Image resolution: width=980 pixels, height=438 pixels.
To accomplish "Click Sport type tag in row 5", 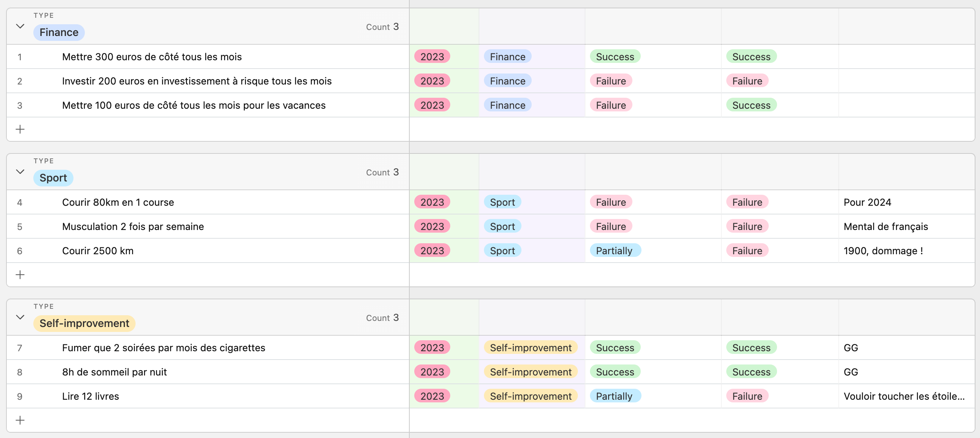I will click(x=502, y=227).
